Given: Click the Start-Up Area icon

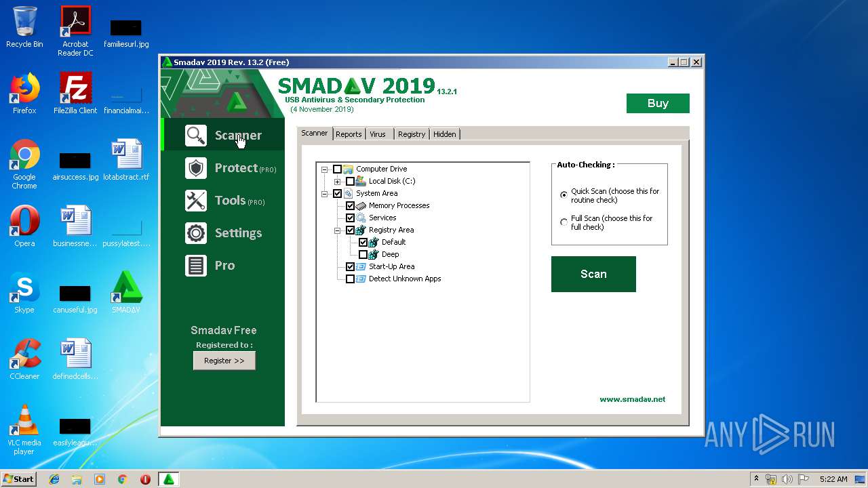Looking at the screenshot, I should [361, 266].
